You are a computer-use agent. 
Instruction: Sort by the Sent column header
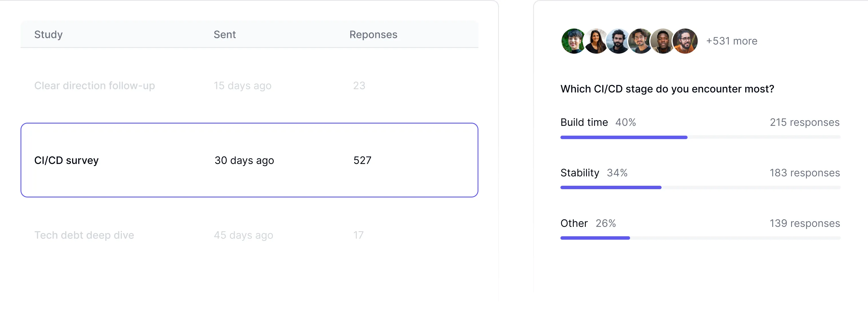224,35
